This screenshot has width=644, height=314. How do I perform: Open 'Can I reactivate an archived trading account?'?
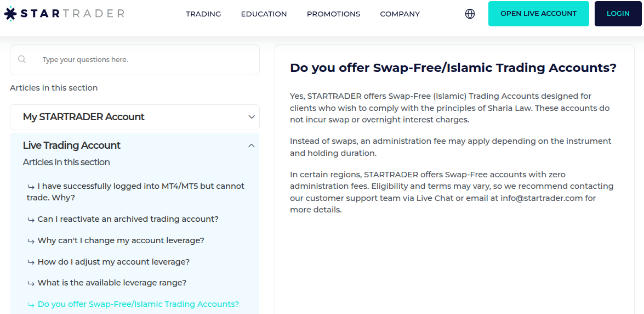pyautogui.click(x=128, y=219)
